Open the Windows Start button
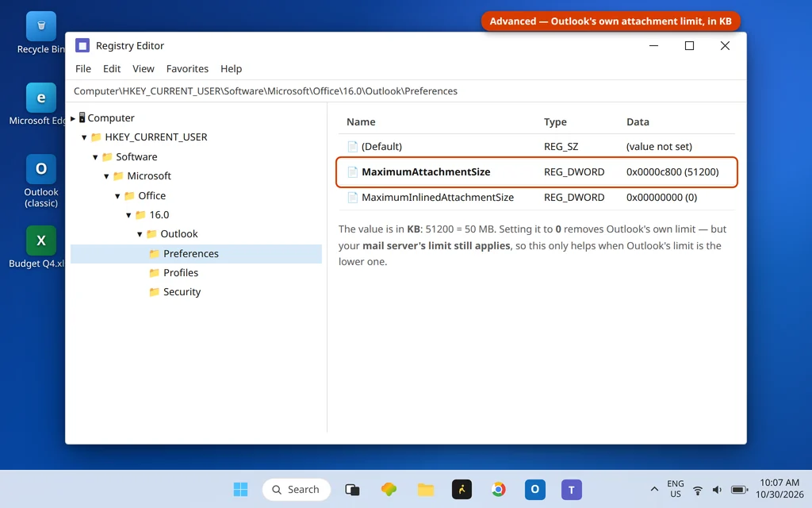Viewport: 812px width, 508px height. [x=240, y=489]
